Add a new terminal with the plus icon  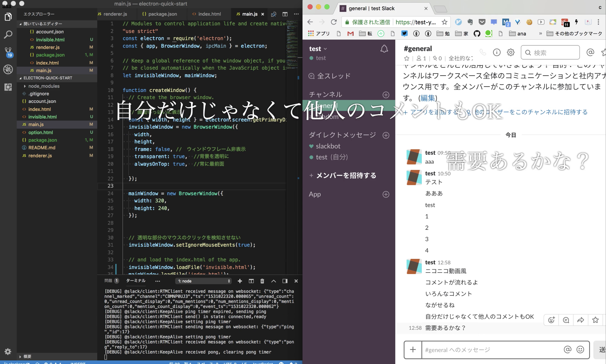[240, 281]
